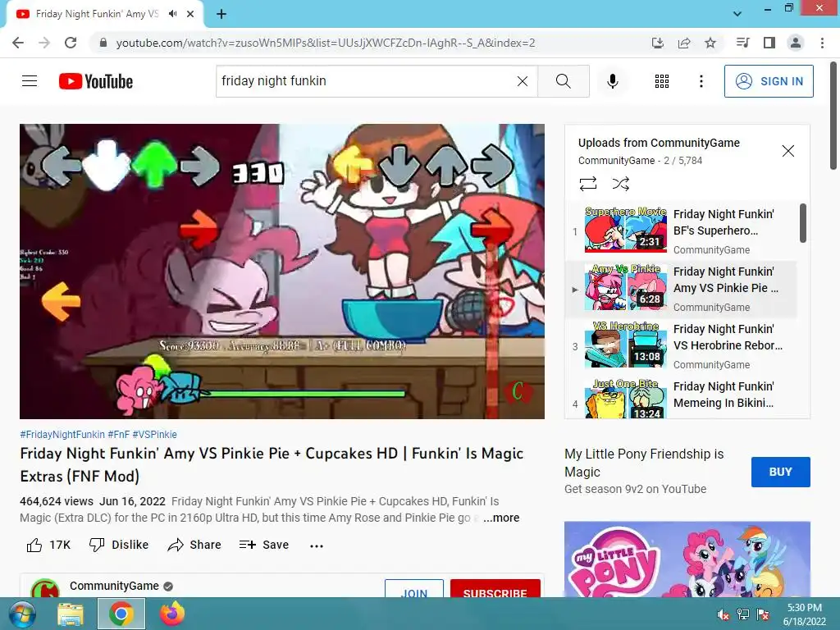
Task: Open the YouTube apps grid icon
Action: pos(662,81)
